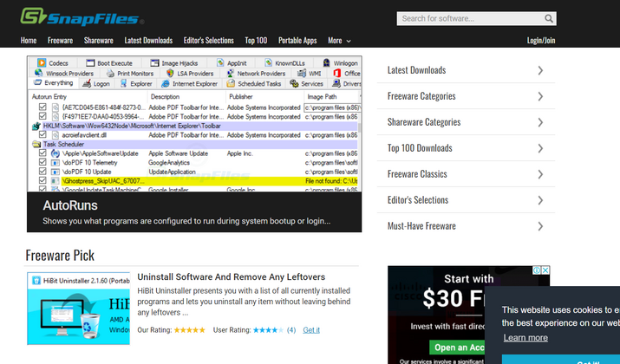
Task: Click the Login/Join link
Action: [541, 40]
